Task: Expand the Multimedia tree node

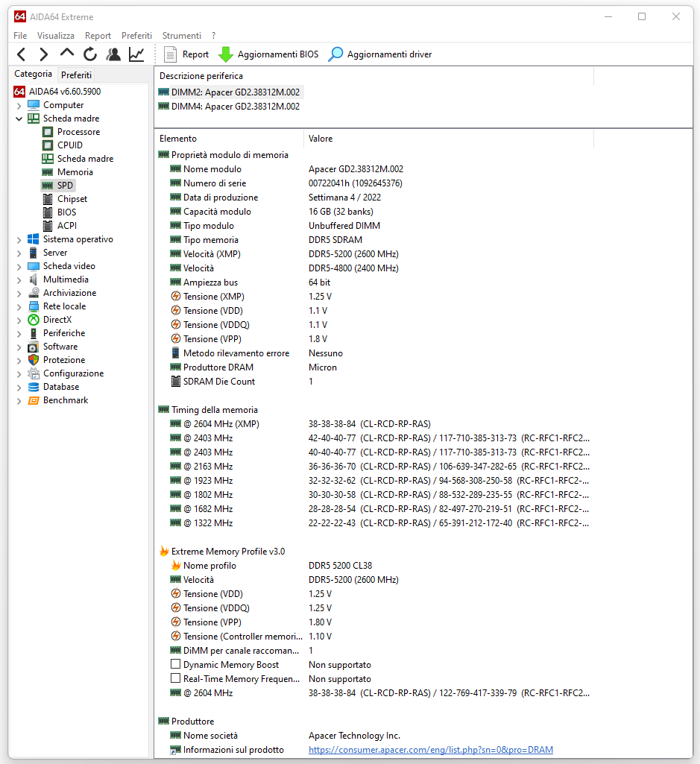Action: [x=19, y=280]
